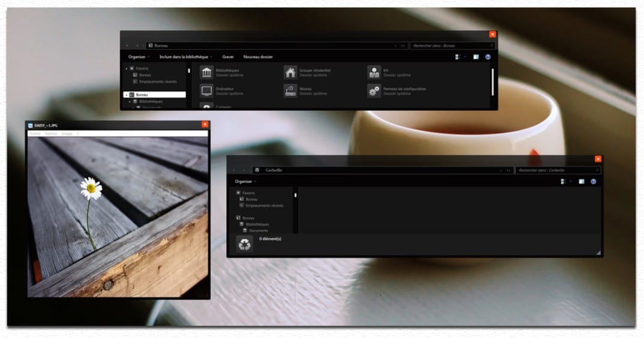The image size is (644, 338).
Task: Toggle the preview pane in Corbeille window
Action: (581, 182)
